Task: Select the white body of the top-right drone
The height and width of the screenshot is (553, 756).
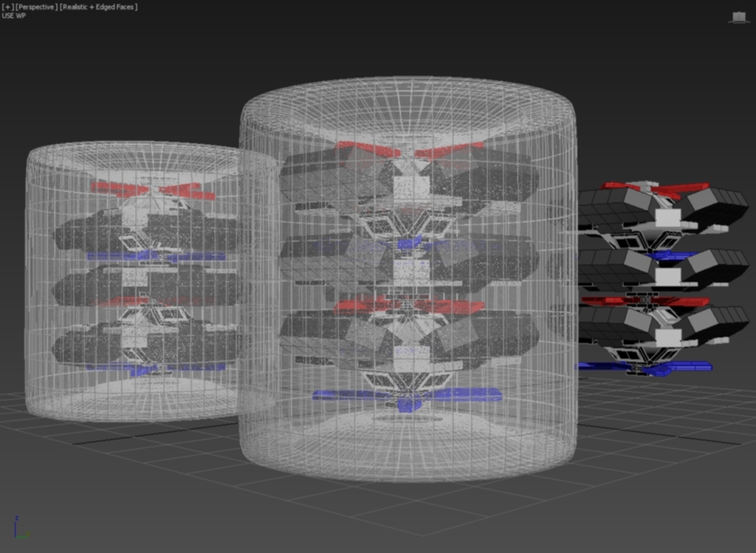Action: click(x=668, y=218)
